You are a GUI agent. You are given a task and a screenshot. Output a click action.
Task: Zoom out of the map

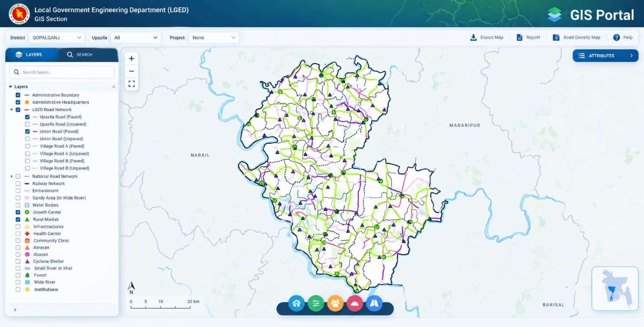[x=131, y=71]
